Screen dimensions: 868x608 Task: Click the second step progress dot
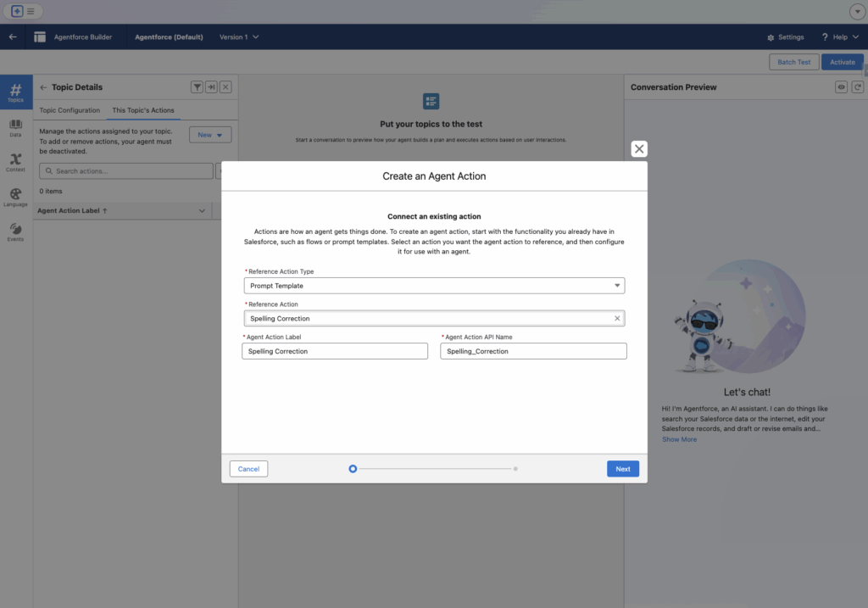515,469
